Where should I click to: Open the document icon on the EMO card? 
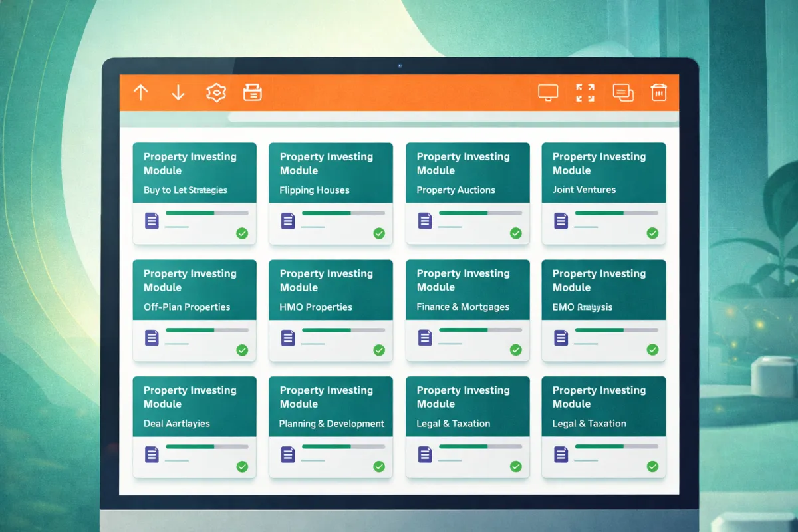561,338
